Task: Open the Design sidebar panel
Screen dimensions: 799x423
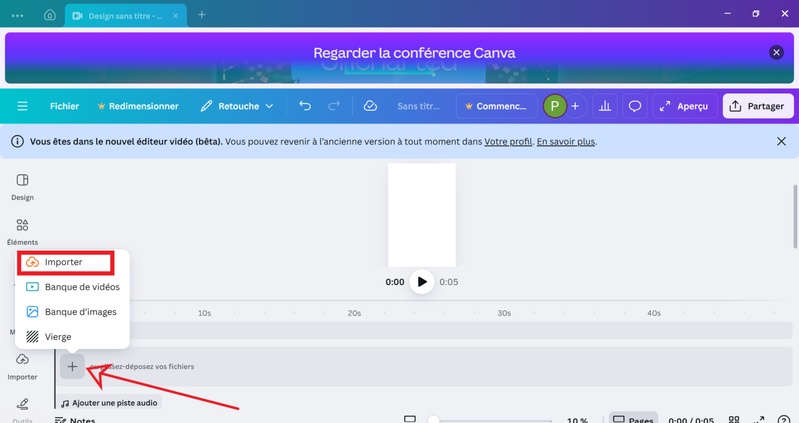Action: pyautogui.click(x=22, y=187)
